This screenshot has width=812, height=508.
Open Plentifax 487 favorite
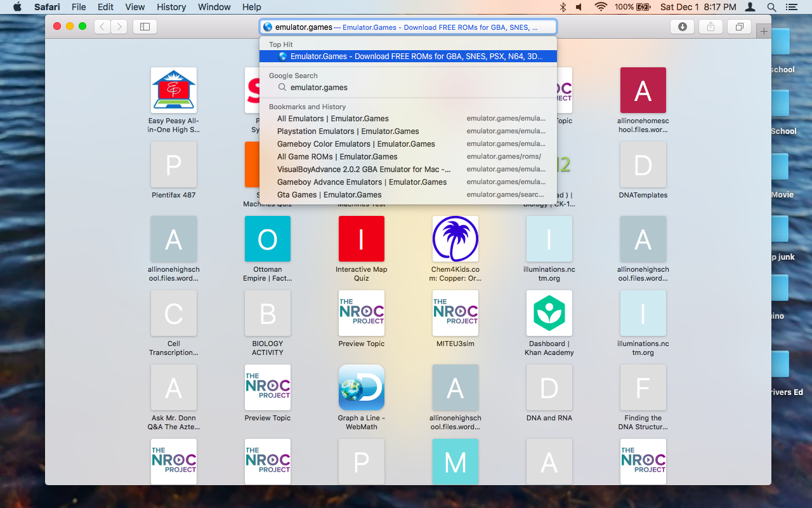174,164
